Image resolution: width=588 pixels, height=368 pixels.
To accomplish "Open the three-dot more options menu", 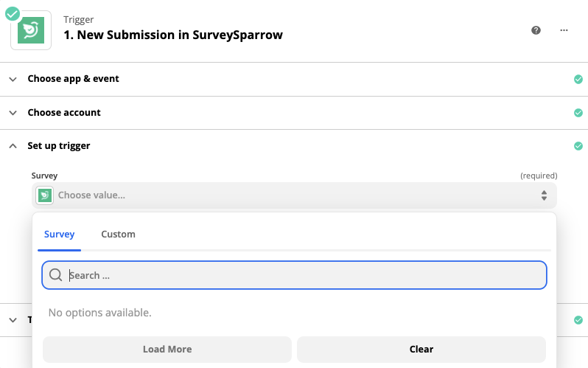I will point(564,30).
